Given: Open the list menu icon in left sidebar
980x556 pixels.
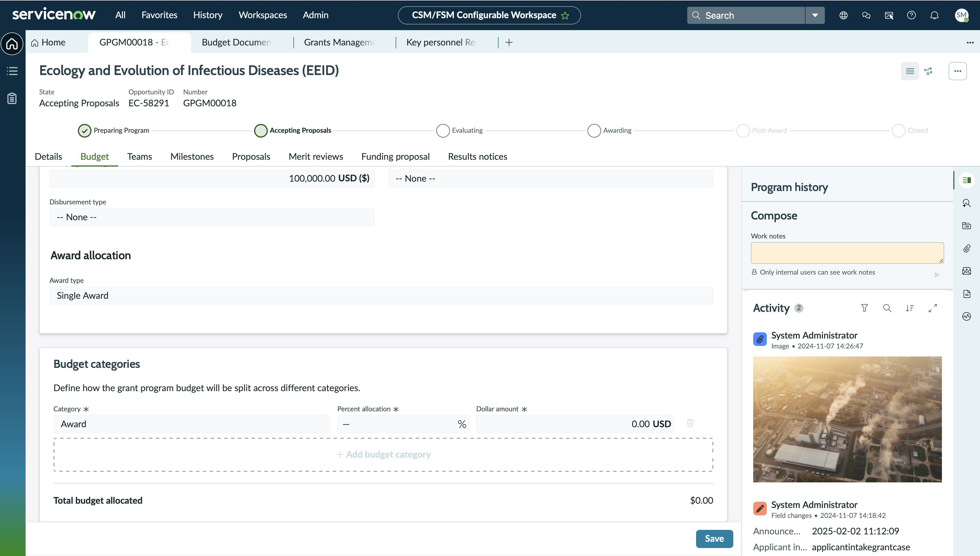Looking at the screenshot, I should pos(12,71).
